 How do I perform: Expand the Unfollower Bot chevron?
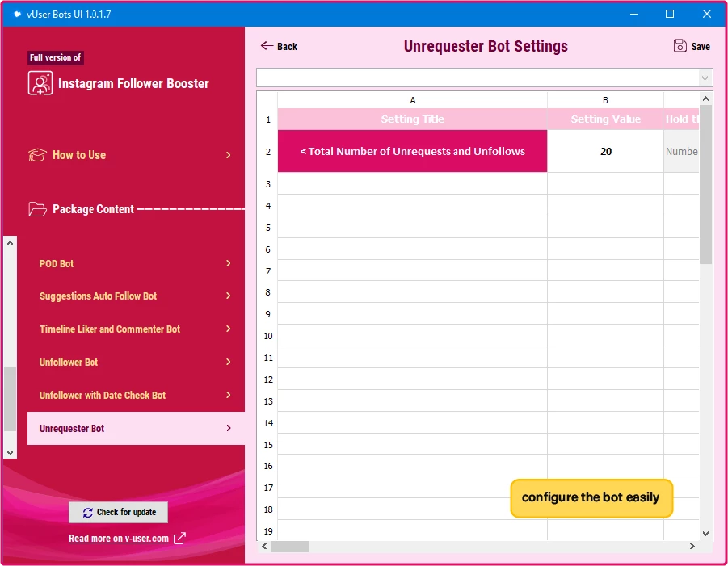(x=228, y=362)
